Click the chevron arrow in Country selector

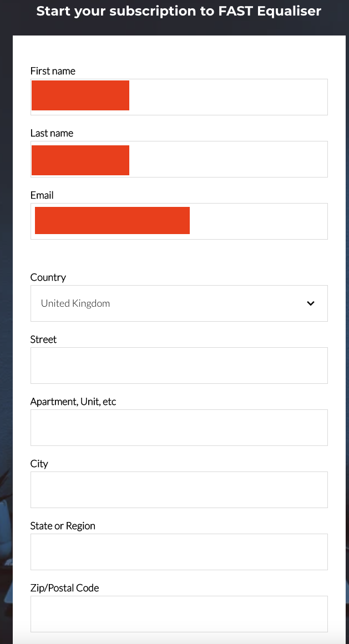point(311,303)
